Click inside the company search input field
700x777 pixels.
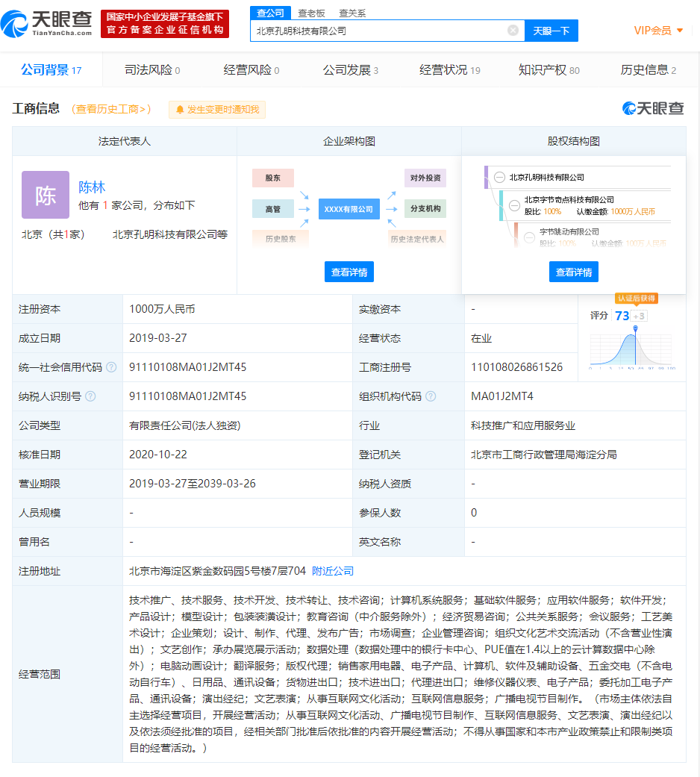pos(373,31)
